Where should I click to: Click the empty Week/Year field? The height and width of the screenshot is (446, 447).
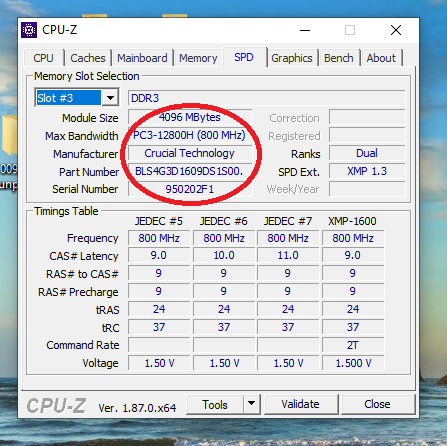click(367, 189)
